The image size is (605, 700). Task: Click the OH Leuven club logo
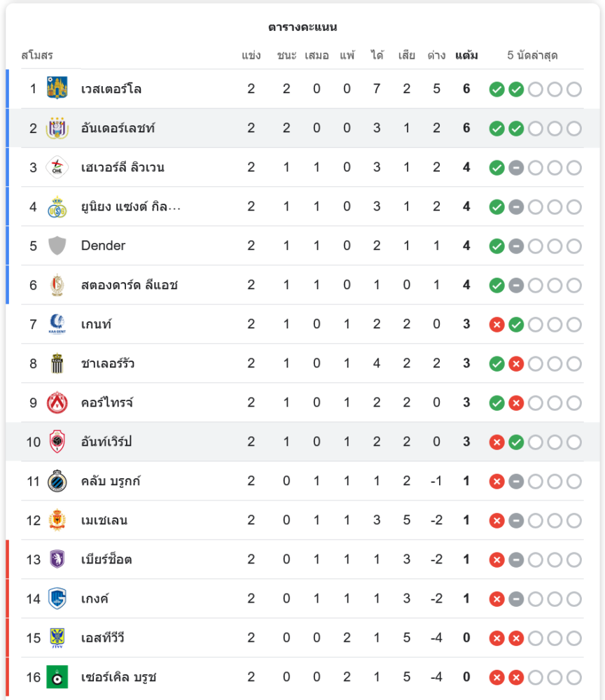click(x=57, y=167)
